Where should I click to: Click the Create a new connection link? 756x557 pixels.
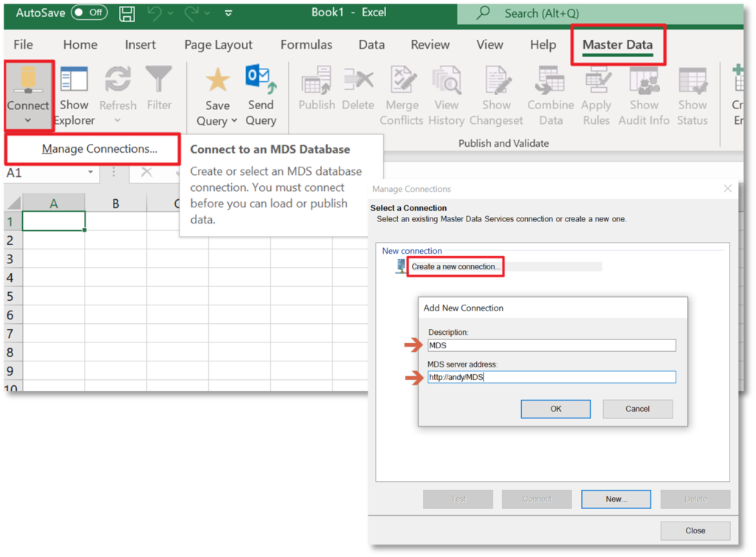[455, 266]
